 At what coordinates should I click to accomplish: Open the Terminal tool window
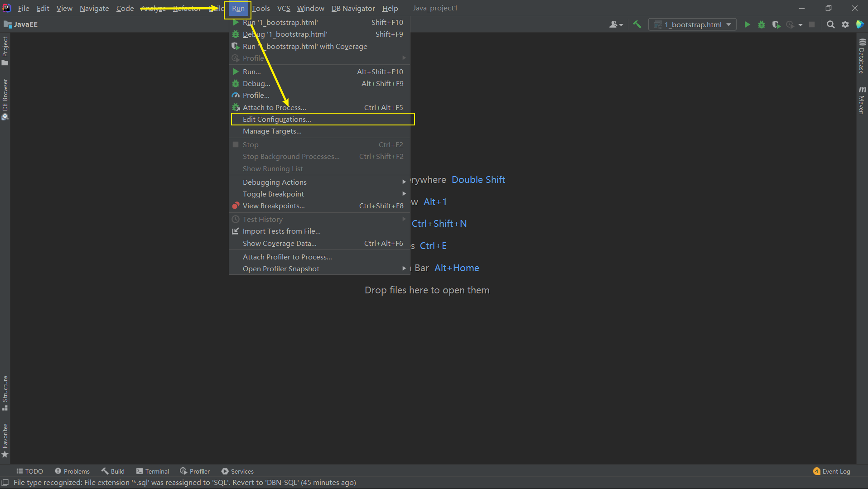click(152, 471)
